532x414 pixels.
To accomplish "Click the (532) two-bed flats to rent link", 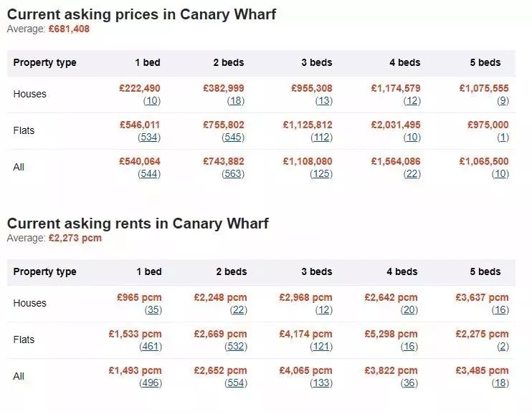I will [236, 347].
